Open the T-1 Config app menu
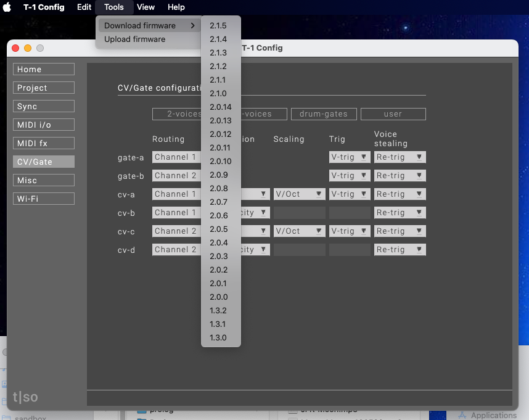The width and height of the screenshot is (529, 420). pyautogui.click(x=44, y=7)
